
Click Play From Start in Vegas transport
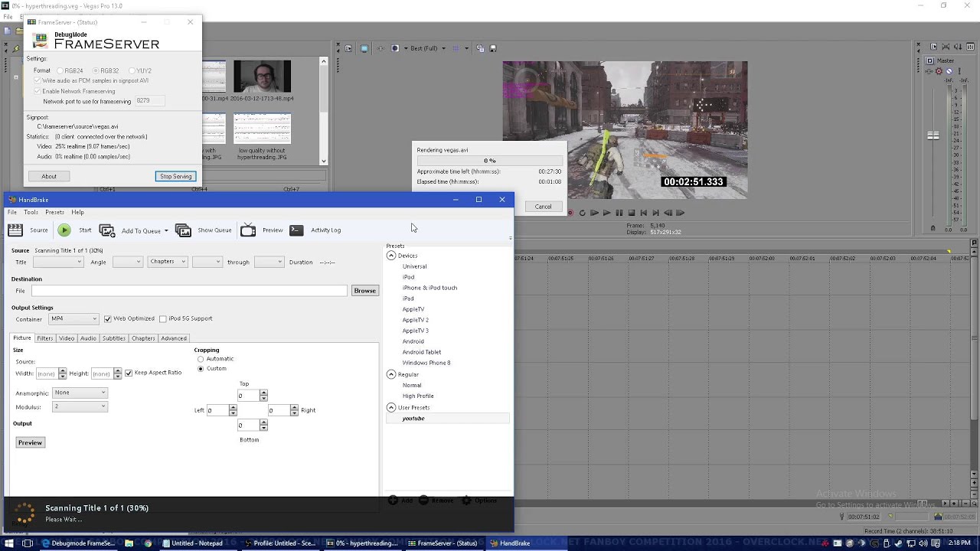(594, 213)
